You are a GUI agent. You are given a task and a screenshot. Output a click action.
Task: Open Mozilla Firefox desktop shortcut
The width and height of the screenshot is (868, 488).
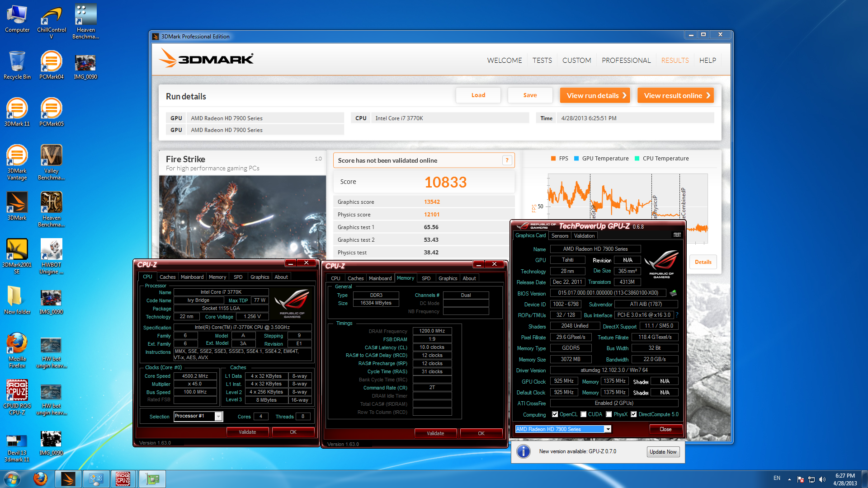point(17,351)
